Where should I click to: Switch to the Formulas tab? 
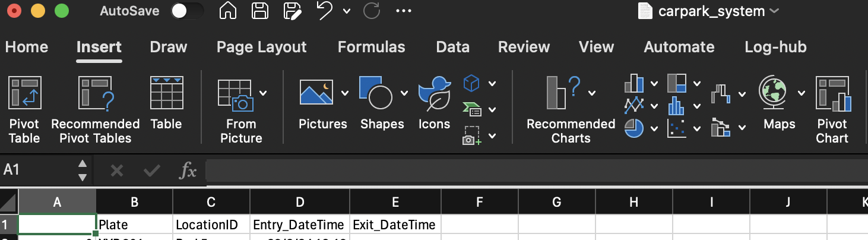click(371, 48)
